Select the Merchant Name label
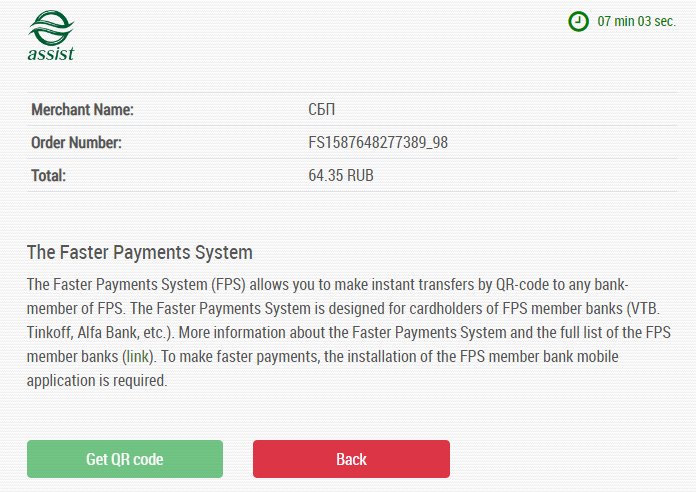Image resolution: width=696 pixels, height=492 pixels. 82,109
